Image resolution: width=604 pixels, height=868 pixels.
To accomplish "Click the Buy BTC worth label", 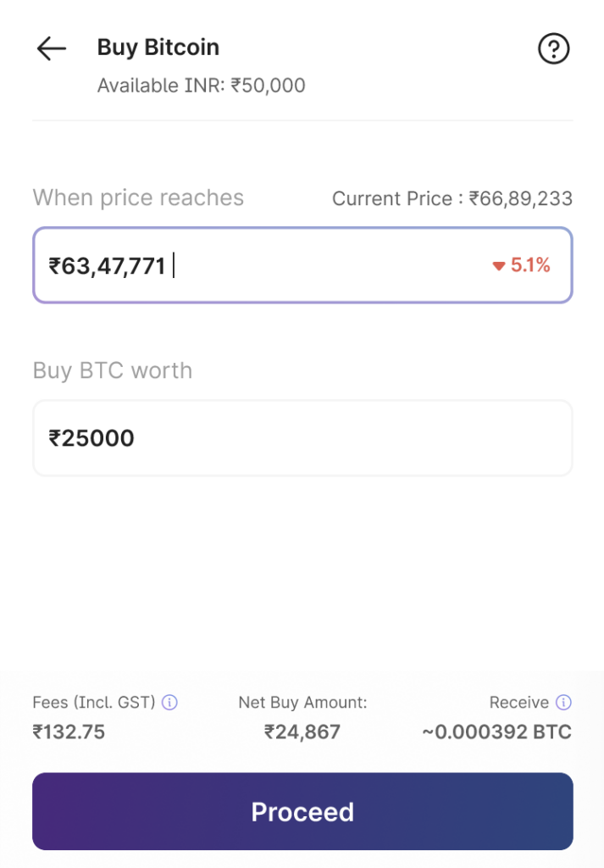I will pyautogui.click(x=113, y=370).
